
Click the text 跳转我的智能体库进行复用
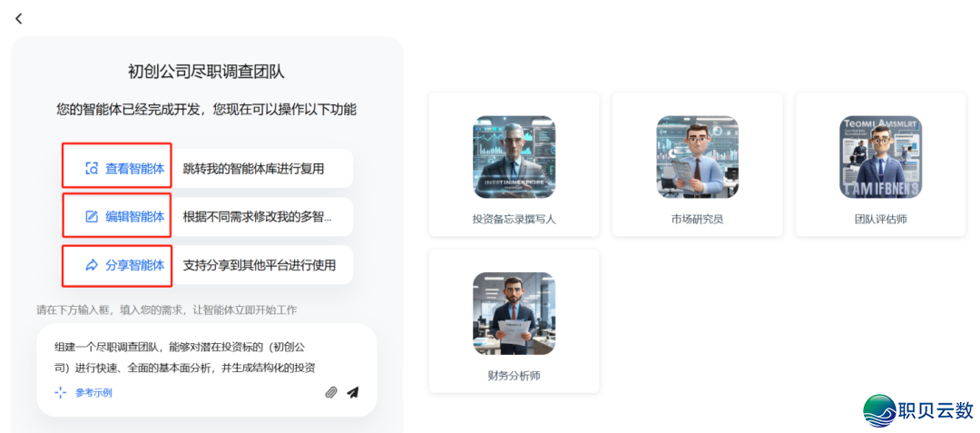[254, 169]
